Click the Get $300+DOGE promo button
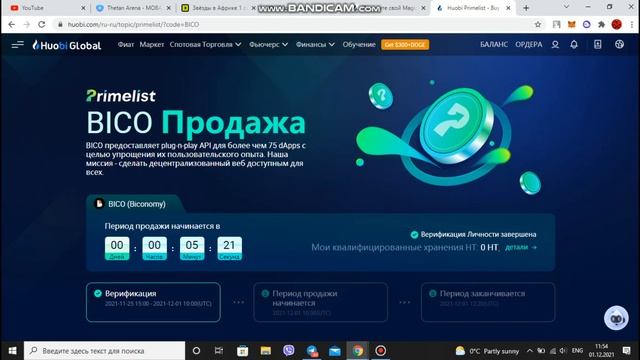The height and width of the screenshot is (360, 640). tap(405, 44)
